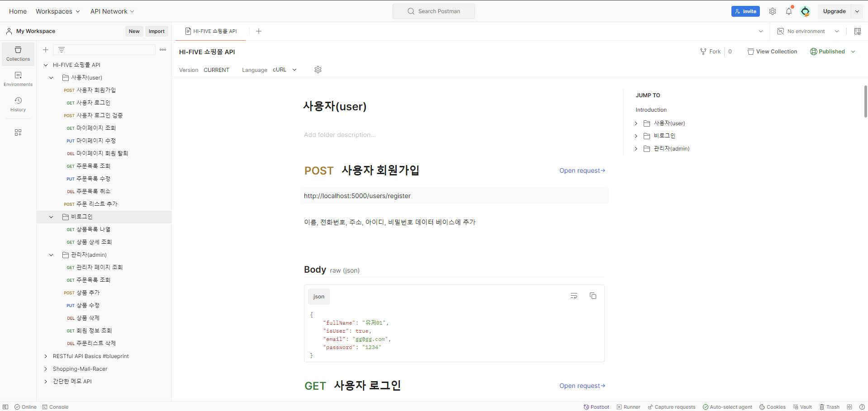Open the History sidebar panel
Viewport: 868px width, 411px height.
[x=18, y=104]
